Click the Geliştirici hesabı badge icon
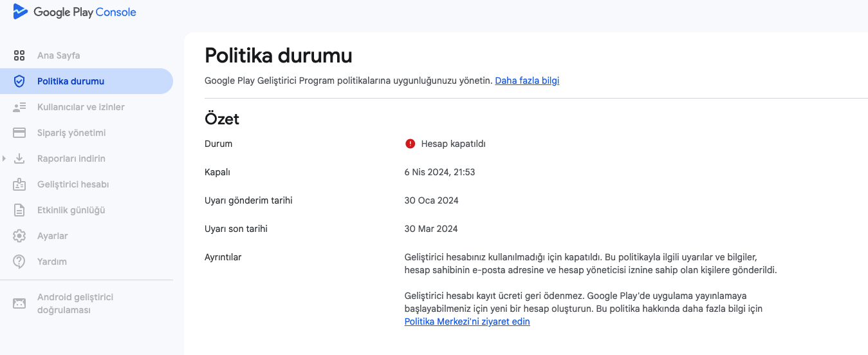This screenshot has width=868, height=355. point(19,184)
